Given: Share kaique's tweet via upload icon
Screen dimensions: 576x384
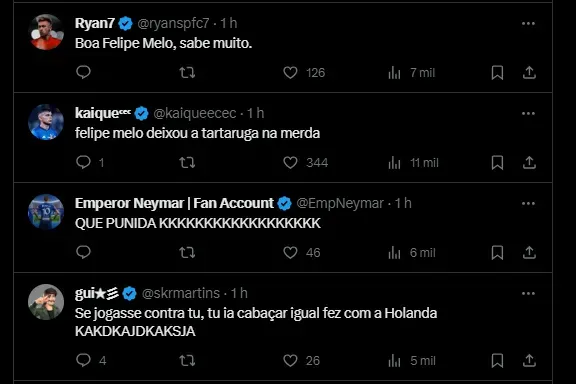Looking at the screenshot, I should [529, 162].
